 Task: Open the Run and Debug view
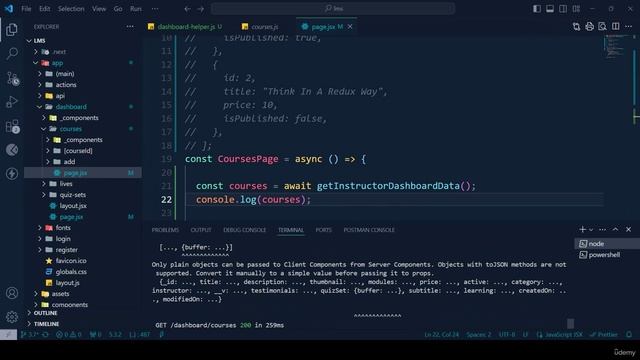click(12, 102)
